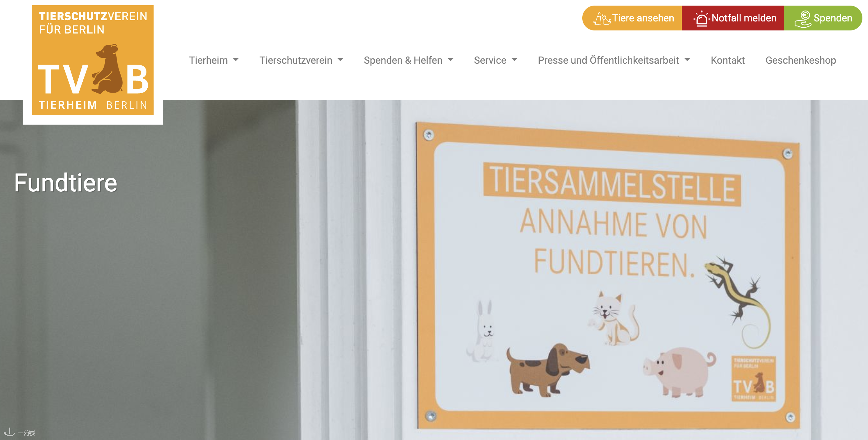Click the Tierheim Berlin text in logo
The height and width of the screenshot is (440, 868).
tap(93, 105)
